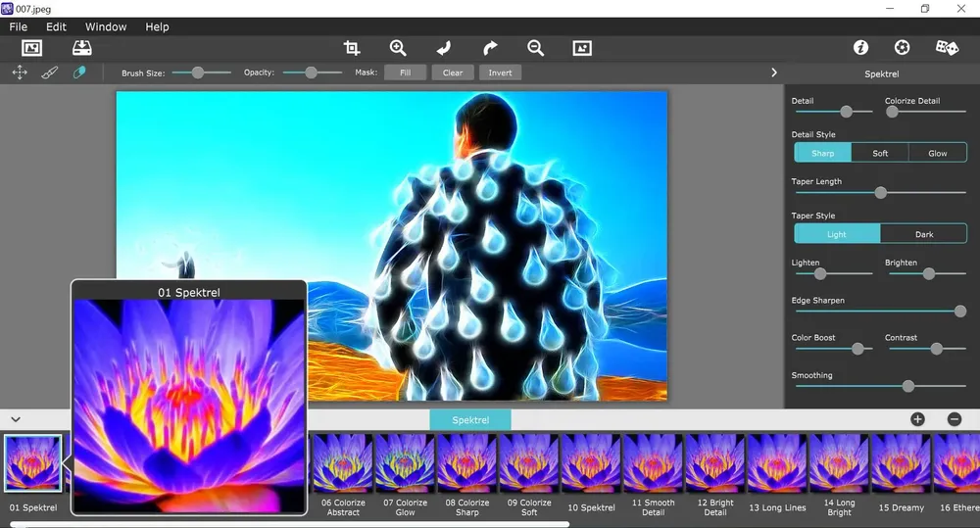
Task: Choose the Glow detail style
Action: coord(938,153)
